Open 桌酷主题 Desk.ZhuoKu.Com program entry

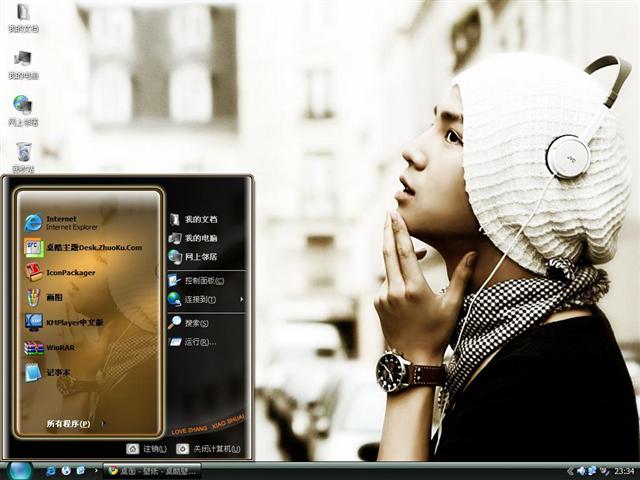[x=83, y=247]
